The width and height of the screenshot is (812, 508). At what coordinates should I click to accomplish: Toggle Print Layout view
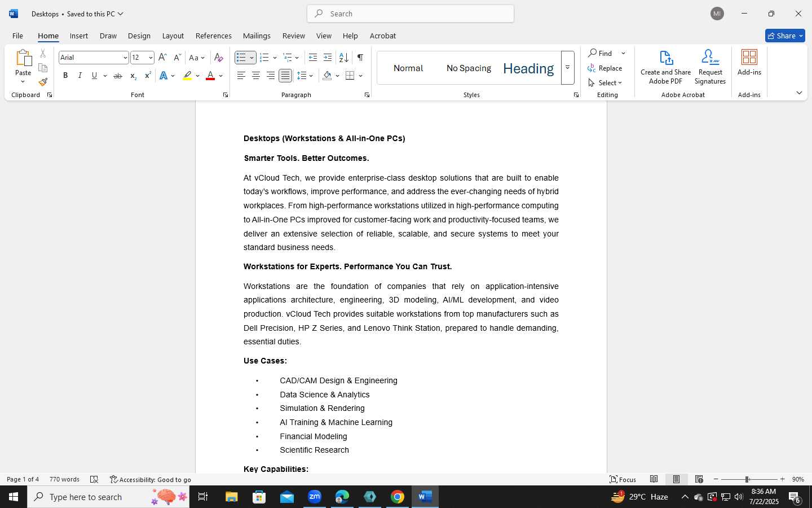[676, 479]
